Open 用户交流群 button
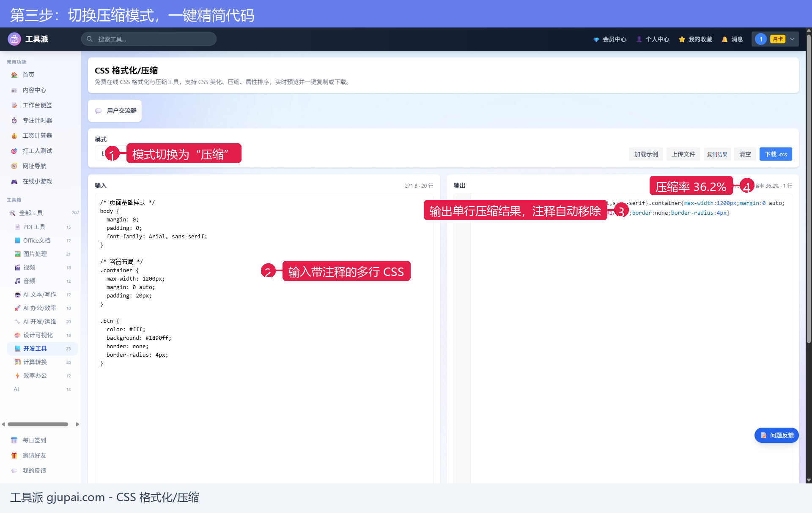This screenshot has height=513, width=812. pos(115,111)
